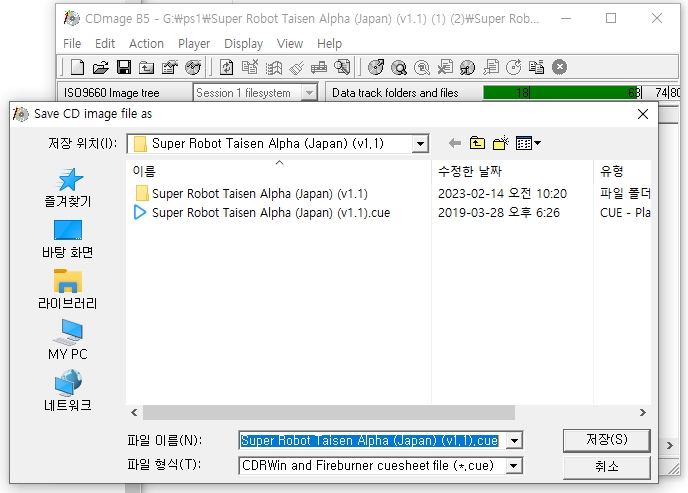Open the View menu
This screenshot has height=493, width=688.
tap(290, 43)
